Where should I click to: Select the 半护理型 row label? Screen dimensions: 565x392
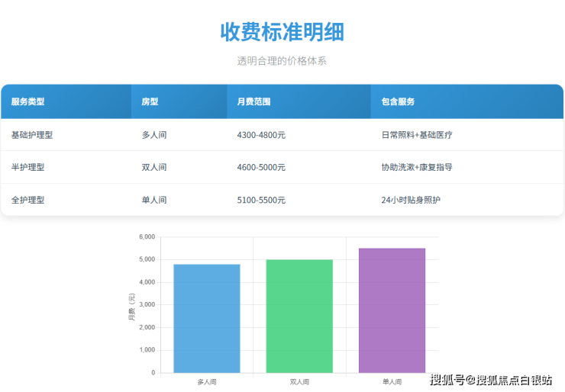[28, 167]
